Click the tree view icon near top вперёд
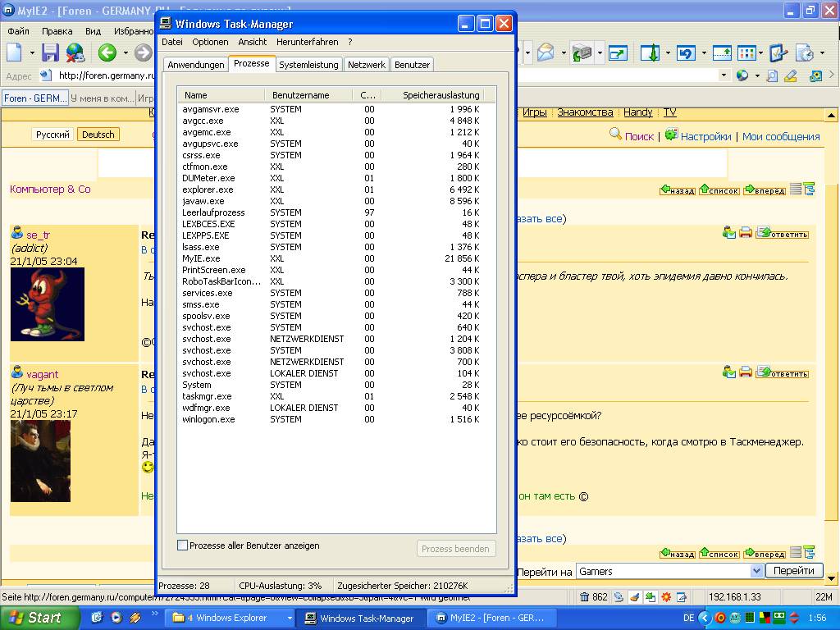Image resolution: width=840 pixels, height=630 pixels. (x=809, y=189)
